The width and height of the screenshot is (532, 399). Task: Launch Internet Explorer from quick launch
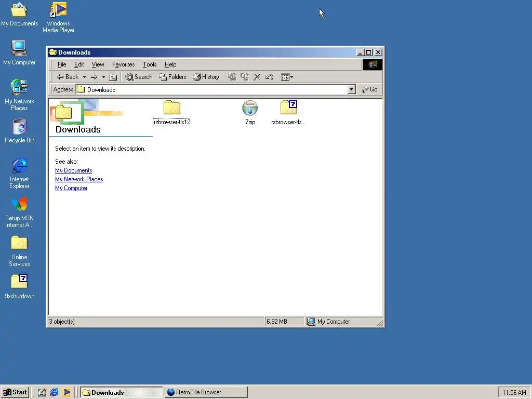click(54, 392)
